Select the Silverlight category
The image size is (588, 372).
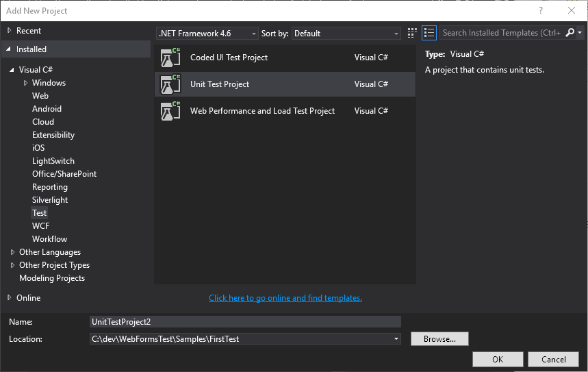pos(50,200)
